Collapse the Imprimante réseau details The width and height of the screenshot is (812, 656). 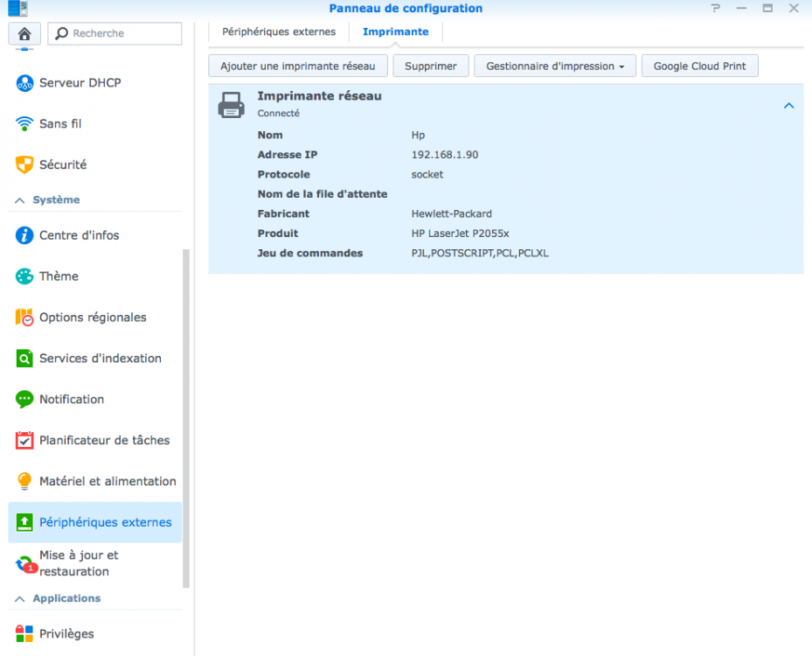788,106
